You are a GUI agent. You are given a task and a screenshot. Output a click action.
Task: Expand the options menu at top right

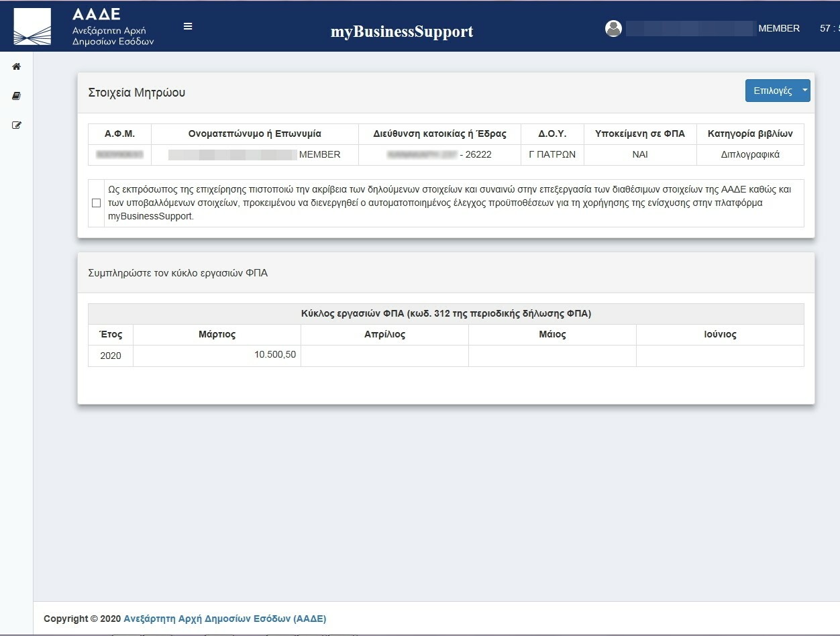click(x=777, y=90)
